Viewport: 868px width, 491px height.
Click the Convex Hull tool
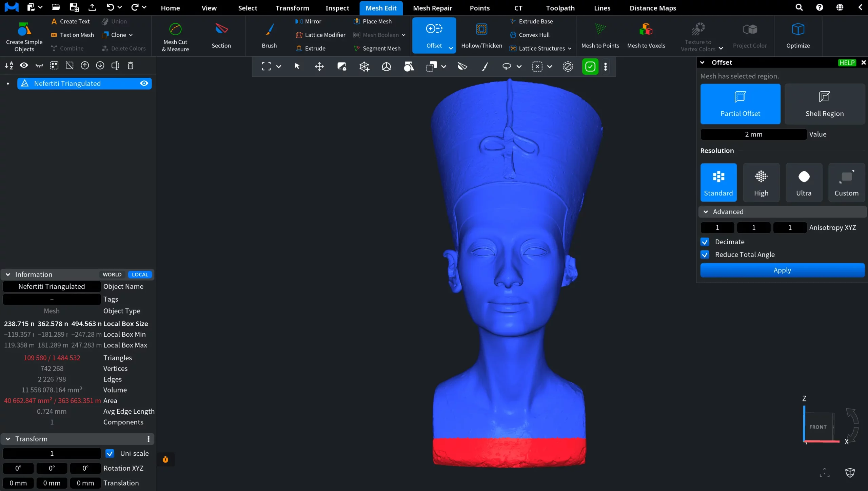529,35
